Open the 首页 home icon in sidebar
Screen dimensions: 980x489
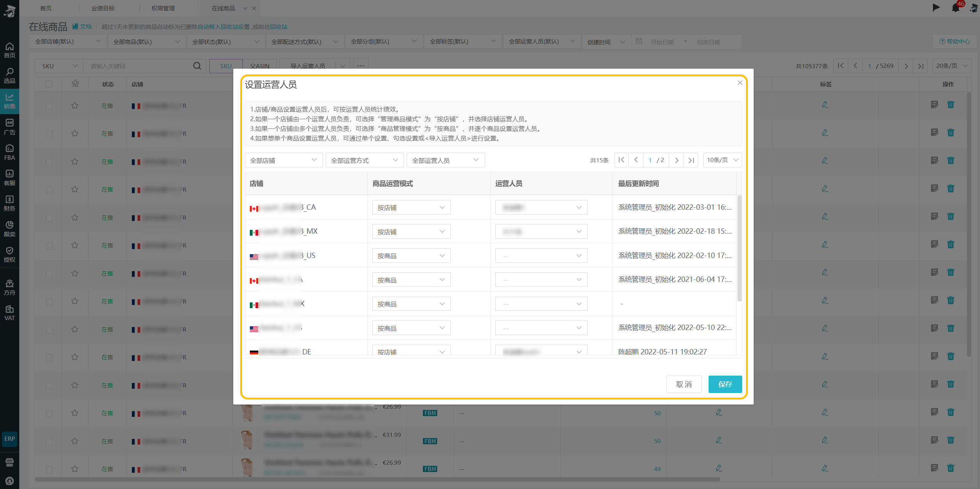[10, 50]
